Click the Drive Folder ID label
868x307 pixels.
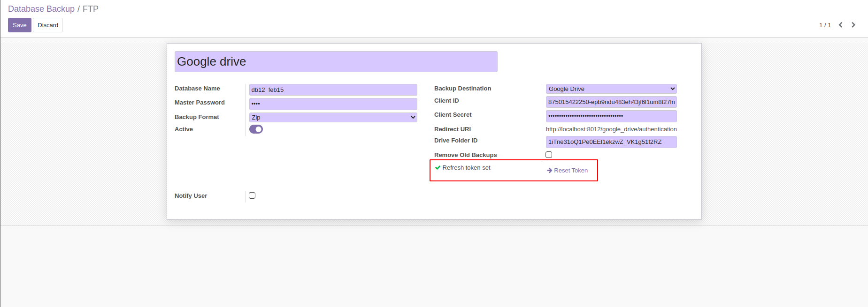[455, 141]
